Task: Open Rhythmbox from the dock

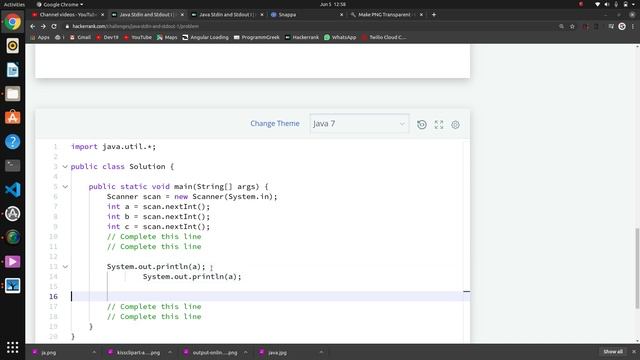Action: (x=12, y=46)
